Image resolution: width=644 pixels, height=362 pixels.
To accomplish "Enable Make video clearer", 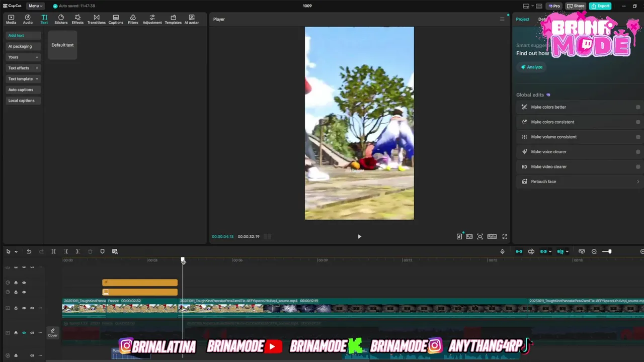I will coord(638,166).
